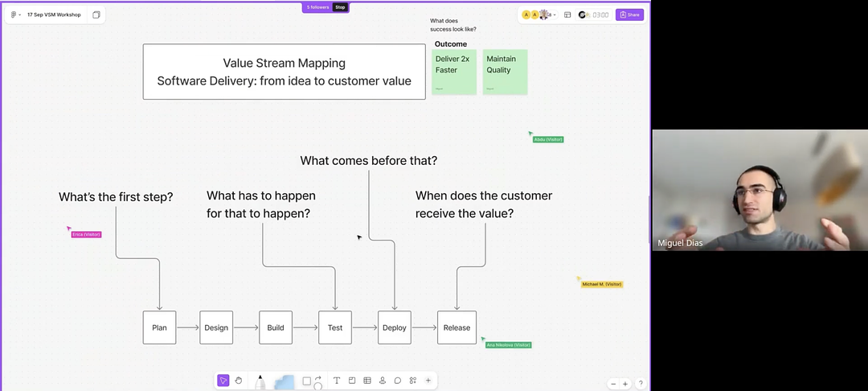Insert a Table from the toolbar

367,381
